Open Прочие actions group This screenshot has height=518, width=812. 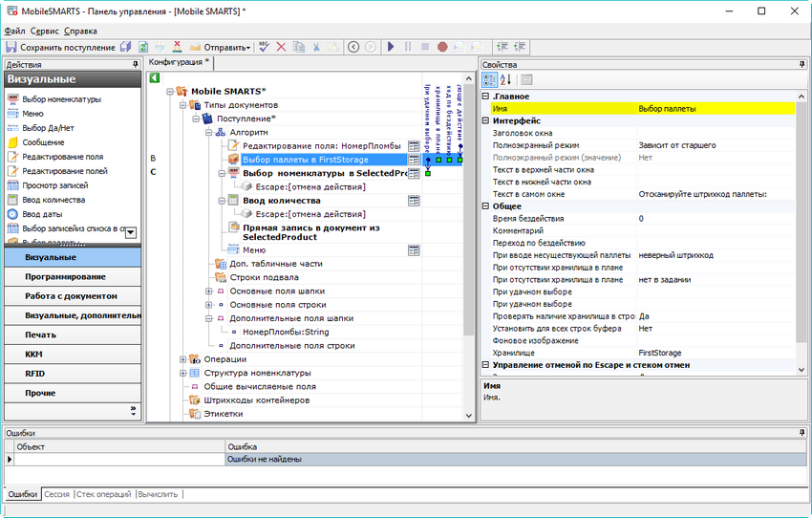73,393
